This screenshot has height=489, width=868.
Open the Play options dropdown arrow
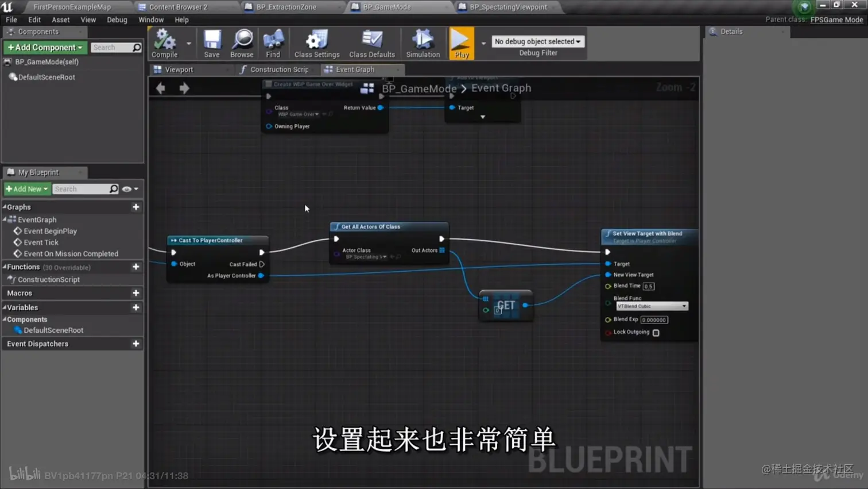click(483, 43)
